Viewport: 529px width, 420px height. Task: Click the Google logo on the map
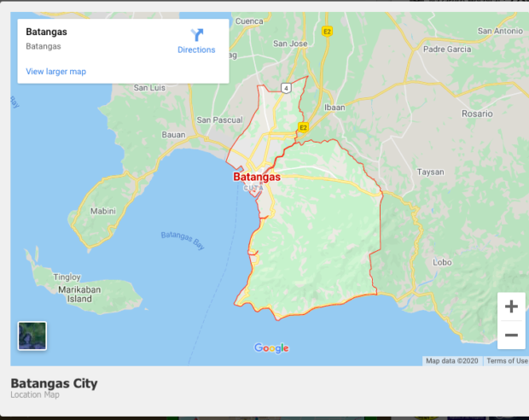[x=271, y=348]
